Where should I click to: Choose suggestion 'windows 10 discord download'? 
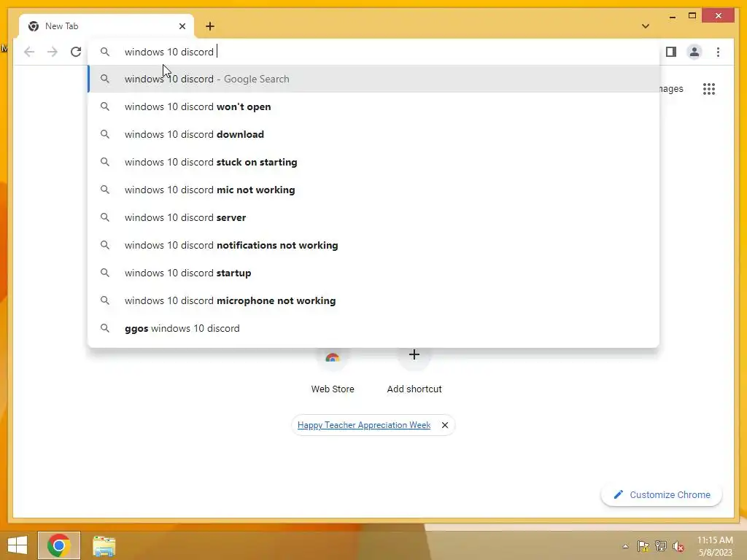click(x=374, y=134)
